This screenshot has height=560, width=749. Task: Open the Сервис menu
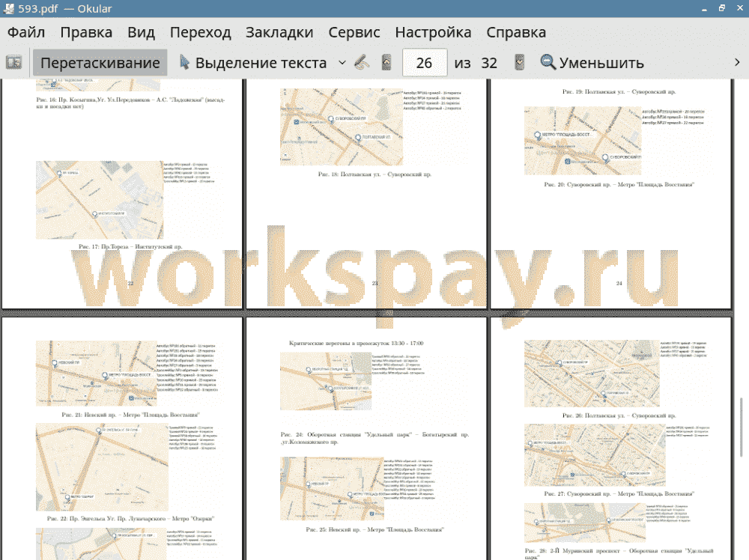point(354,32)
